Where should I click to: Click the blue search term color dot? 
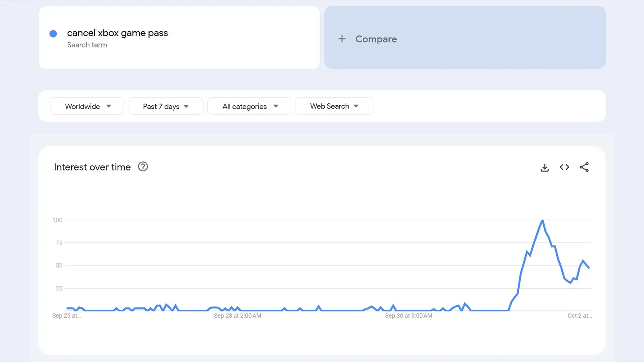point(53,33)
